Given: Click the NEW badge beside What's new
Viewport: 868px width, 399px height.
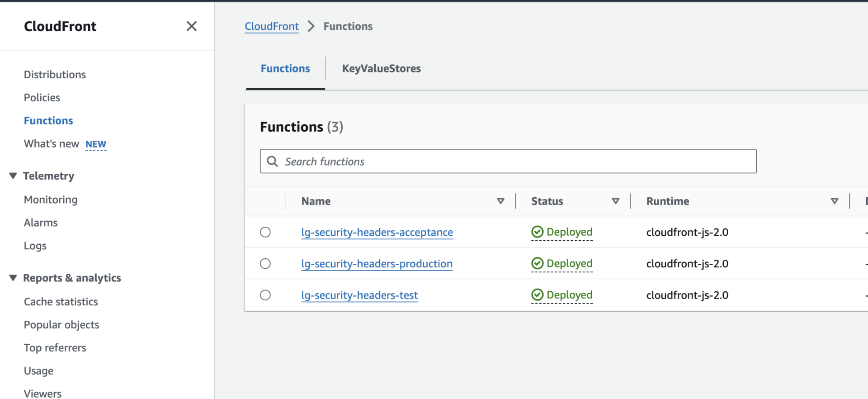Looking at the screenshot, I should pos(96,144).
